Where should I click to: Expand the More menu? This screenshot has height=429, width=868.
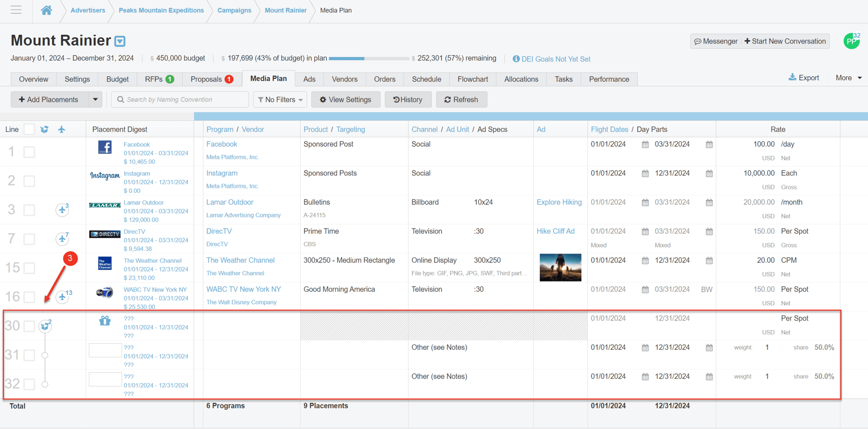tap(848, 78)
